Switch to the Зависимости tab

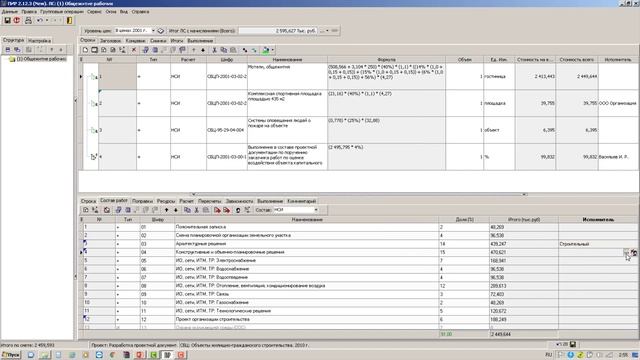click(x=239, y=201)
